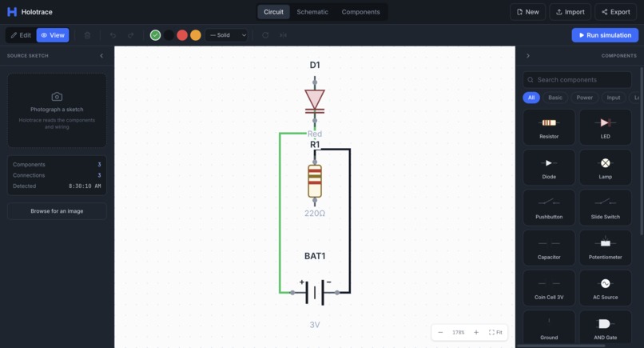
Task: Pick the AC Source component
Action: pos(606,288)
